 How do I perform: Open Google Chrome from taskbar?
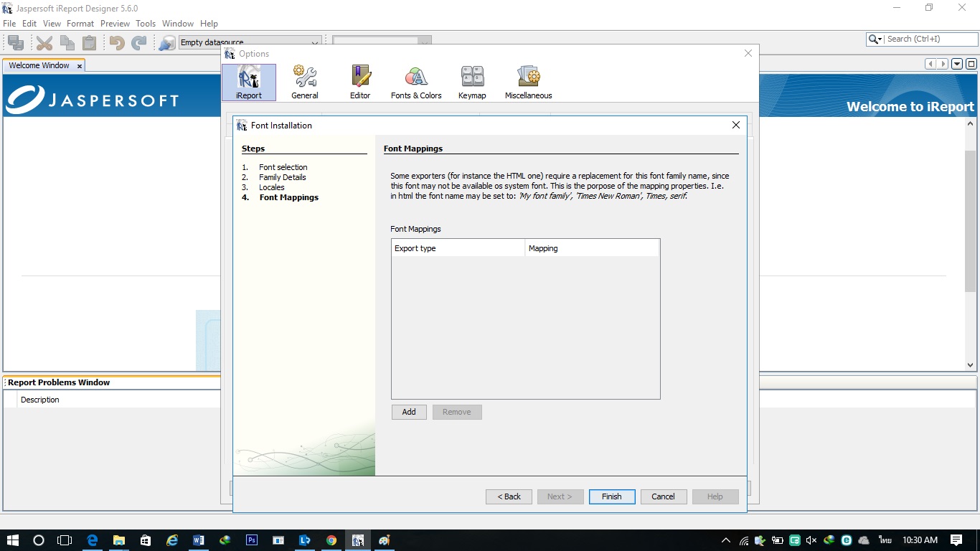click(331, 540)
